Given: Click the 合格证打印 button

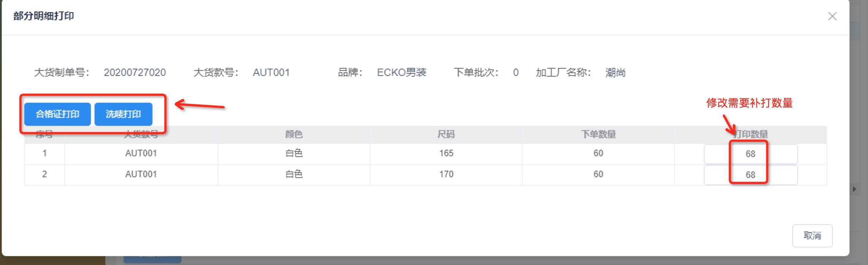Looking at the screenshot, I should pyautogui.click(x=57, y=114).
